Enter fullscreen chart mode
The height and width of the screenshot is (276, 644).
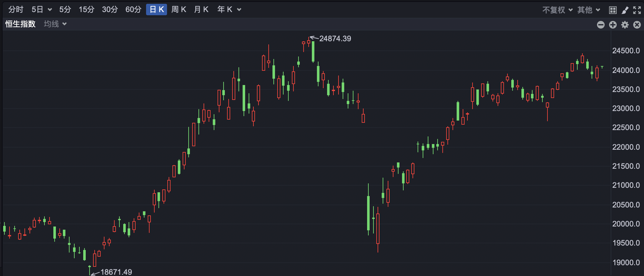click(637, 10)
